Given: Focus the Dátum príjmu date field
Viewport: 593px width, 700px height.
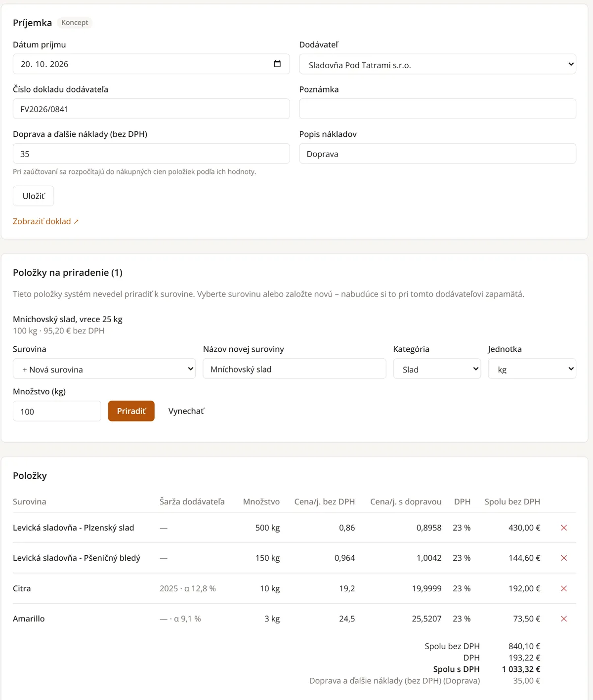Looking at the screenshot, I should coord(151,64).
